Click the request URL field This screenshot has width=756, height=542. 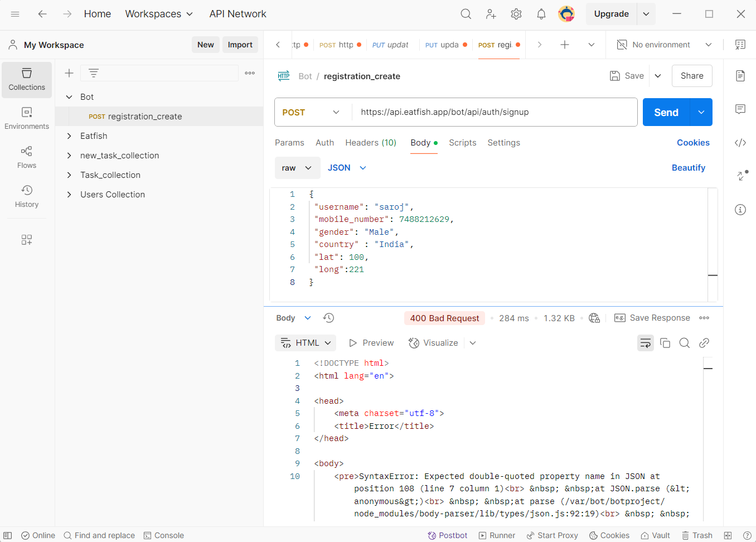tap(494, 112)
